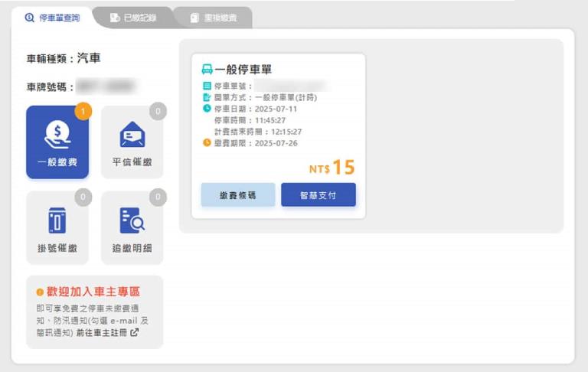Click the blurred 車牌號碼 value
This screenshot has height=372, width=588.
[x=106, y=86]
